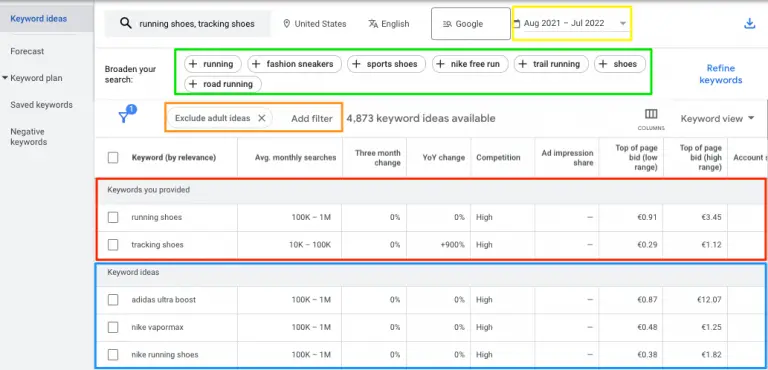The width and height of the screenshot is (768, 370).
Task: Click the €12.07 high range bid
Action: click(x=708, y=299)
